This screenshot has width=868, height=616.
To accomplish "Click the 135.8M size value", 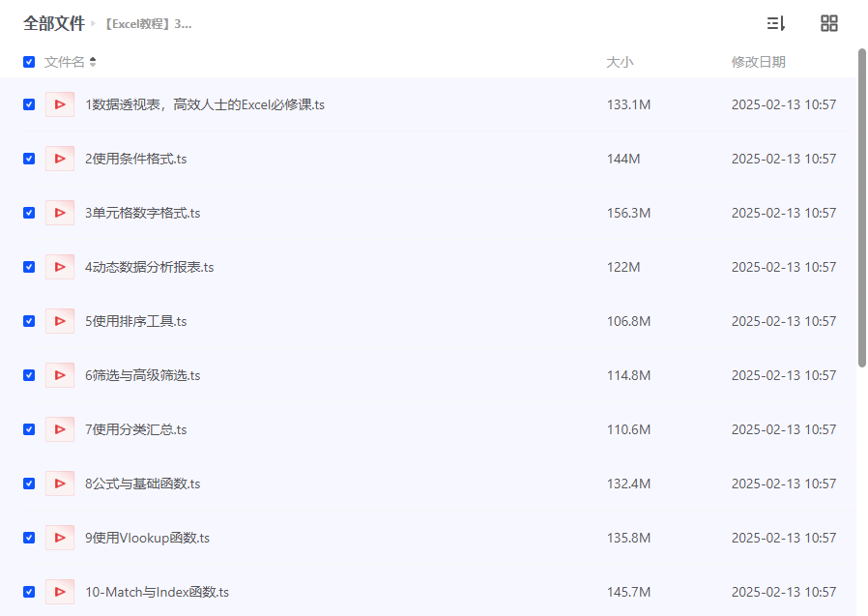I will point(628,538).
